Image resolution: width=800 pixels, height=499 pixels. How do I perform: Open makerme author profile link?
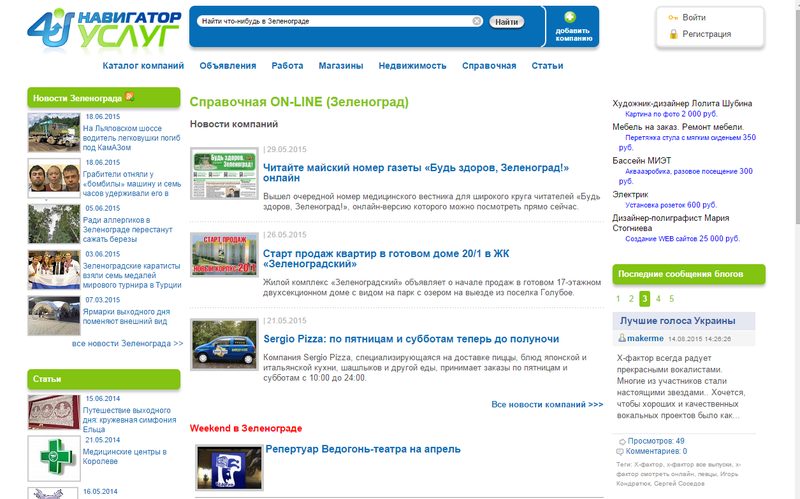[x=645, y=338]
